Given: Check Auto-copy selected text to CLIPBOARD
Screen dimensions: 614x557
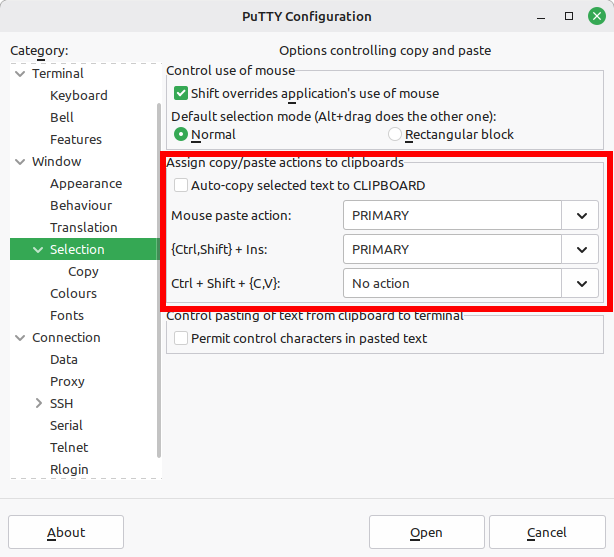Looking at the screenshot, I should [x=181, y=185].
